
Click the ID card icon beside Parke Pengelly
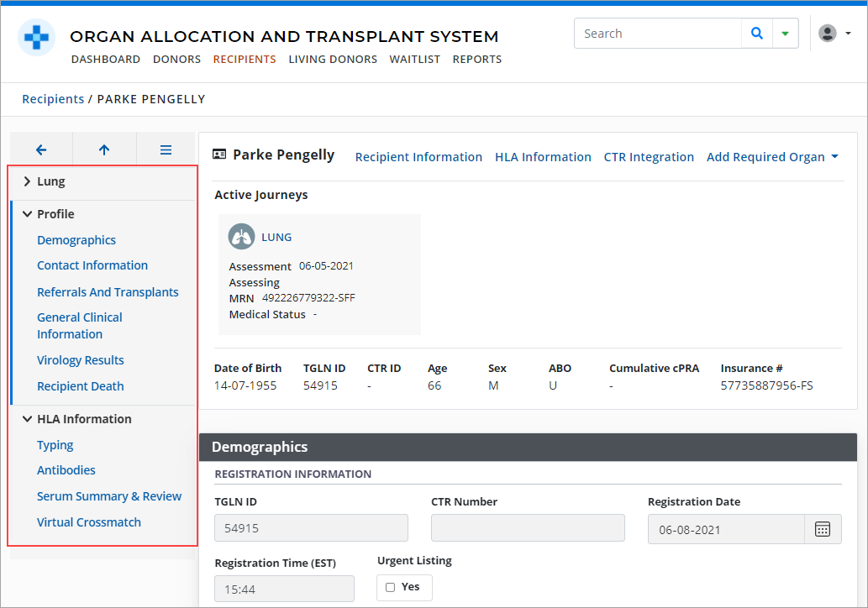point(219,155)
